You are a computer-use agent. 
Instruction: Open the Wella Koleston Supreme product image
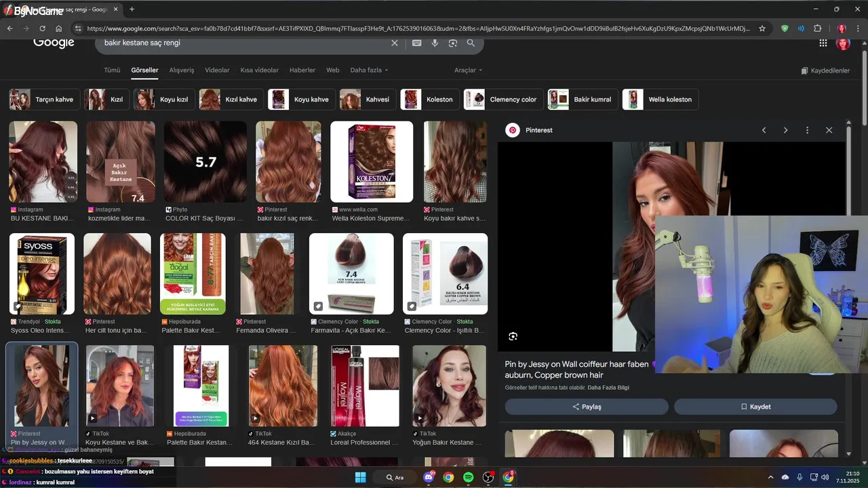pos(372,161)
